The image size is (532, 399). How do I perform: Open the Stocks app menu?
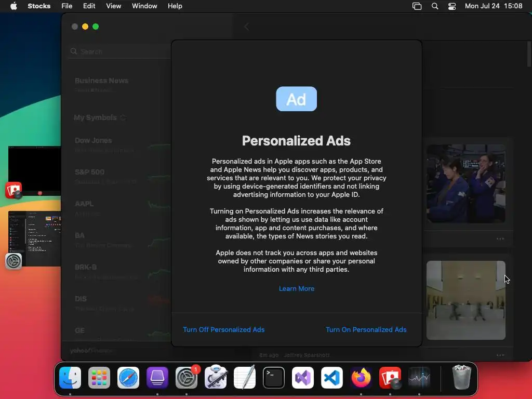[x=39, y=6]
